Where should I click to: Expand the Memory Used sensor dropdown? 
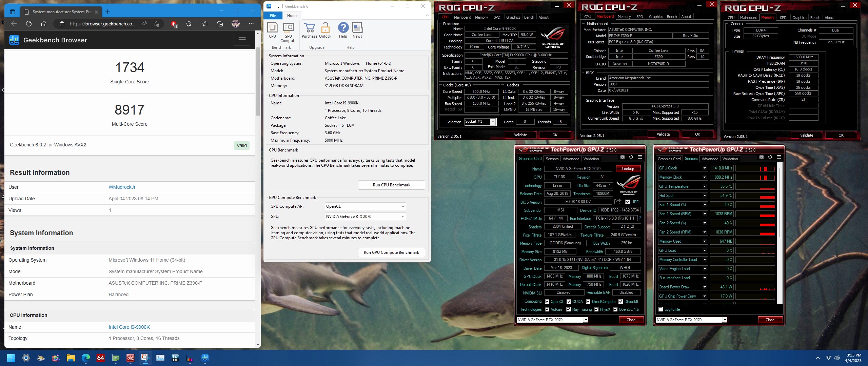tap(705, 241)
